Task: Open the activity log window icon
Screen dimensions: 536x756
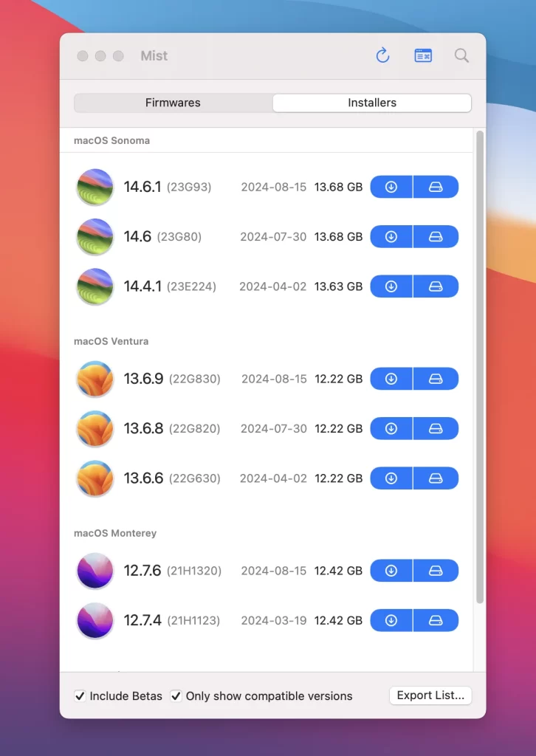Action: click(423, 55)
